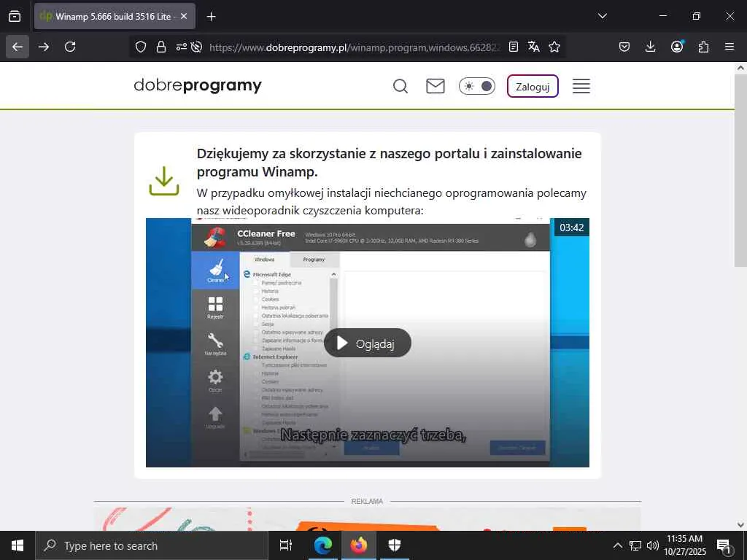
Task: Toggle the light/dark theme switch
Action: tap(477, 86)
